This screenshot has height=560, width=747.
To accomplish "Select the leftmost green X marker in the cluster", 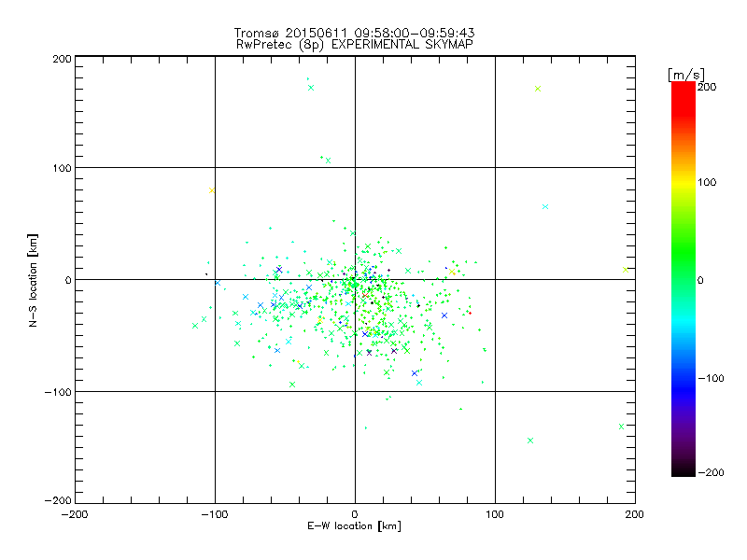I will coord(195,325).
